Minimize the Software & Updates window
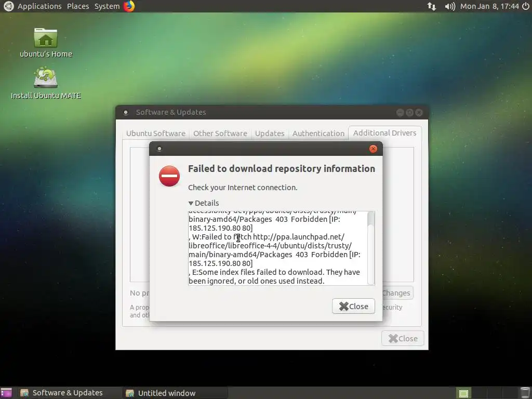532x399 pixels. (x=400, y=112)
